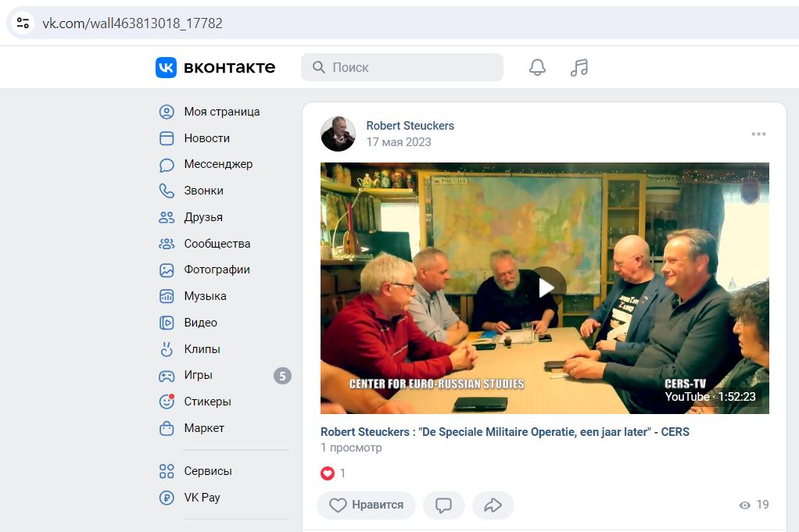
Task: Share the post with arrow button
Action: point(493,505)
